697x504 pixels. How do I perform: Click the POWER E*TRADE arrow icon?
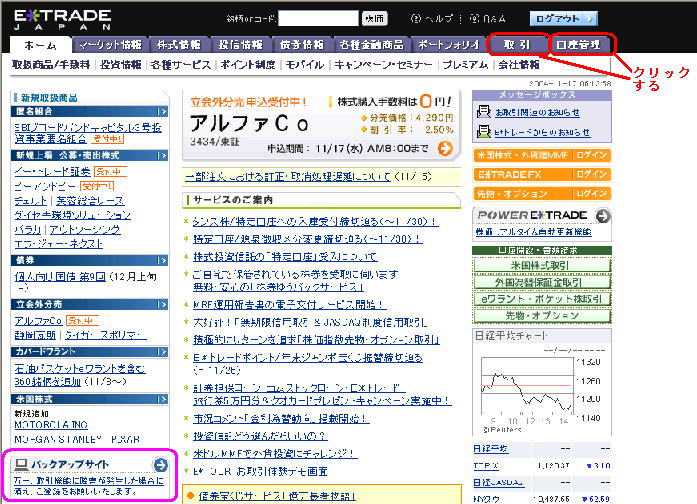pos(603,216)
